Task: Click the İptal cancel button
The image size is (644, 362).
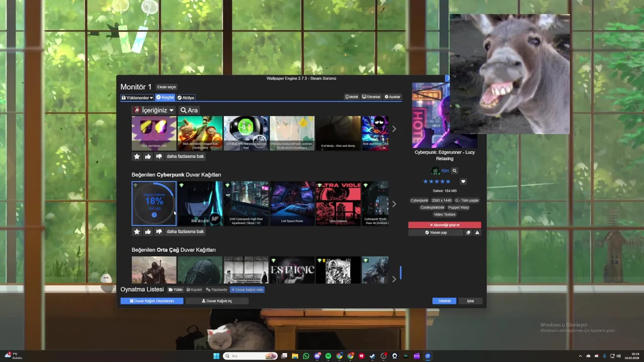Action: (x=470, y=301)
